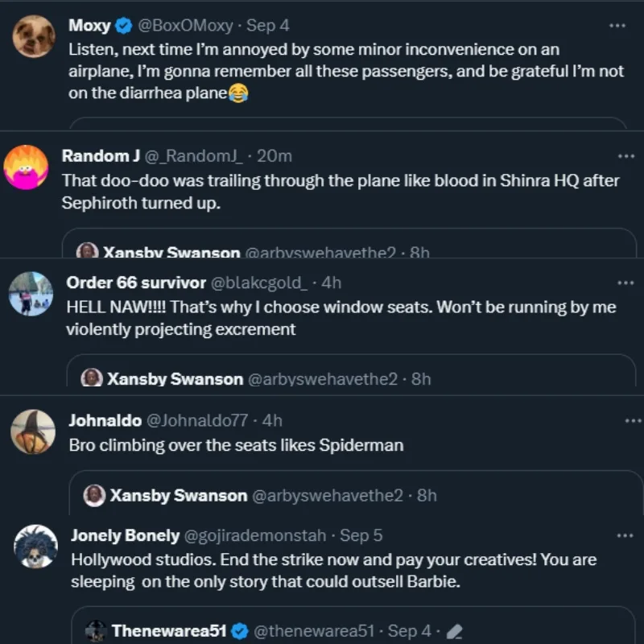Open more options on Random J's tweet
Image resolution: width=644 pixels, height=644 pixels.
[625, 156]
